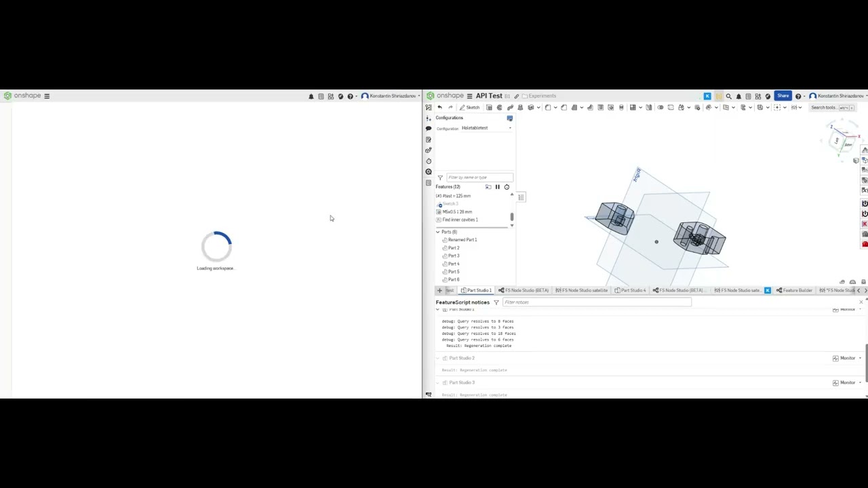Open notifications bell in API Test window
The image size is (868, 488).
click(738, 96)
